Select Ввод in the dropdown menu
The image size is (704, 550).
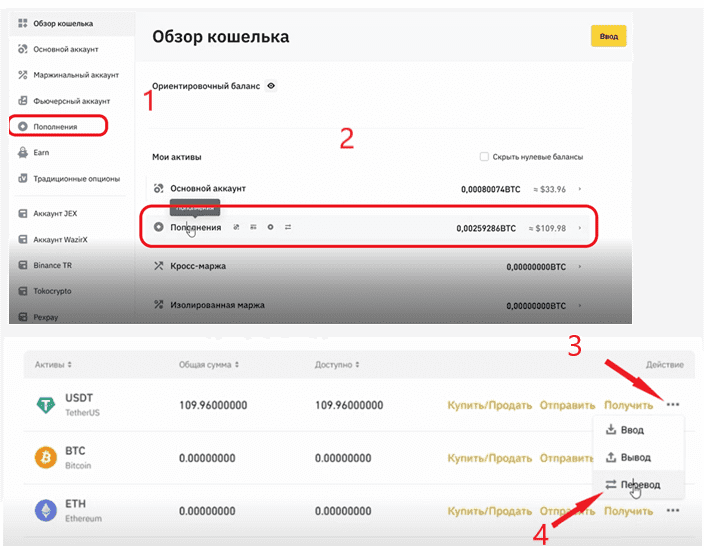pyautogui.click(x=638, y=430)
